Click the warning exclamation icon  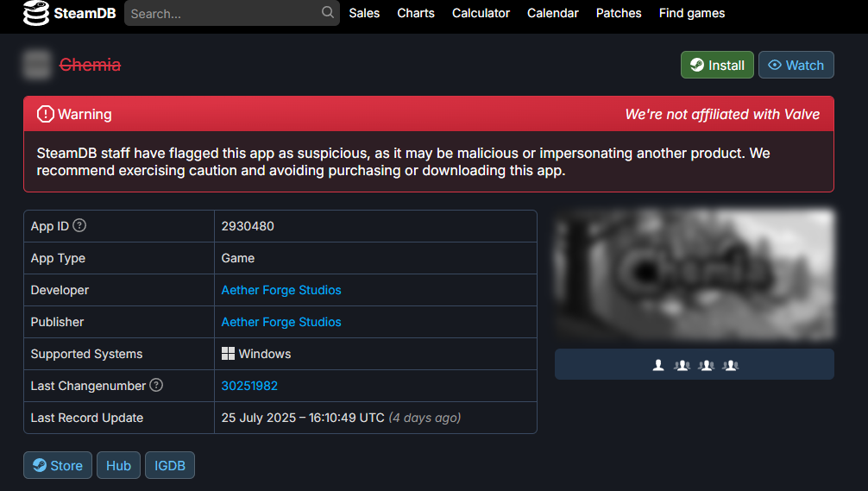(46, 114)
